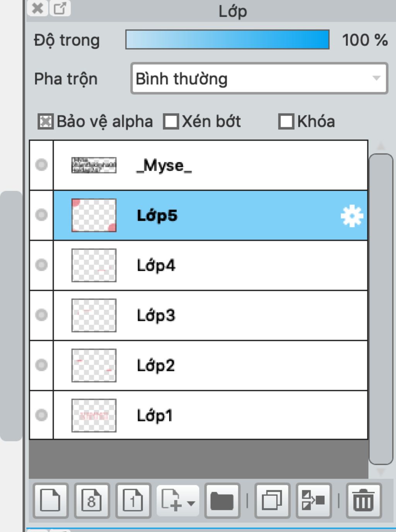Open the Pha trộn blending dropdown
396x532 pixels.
259,79
